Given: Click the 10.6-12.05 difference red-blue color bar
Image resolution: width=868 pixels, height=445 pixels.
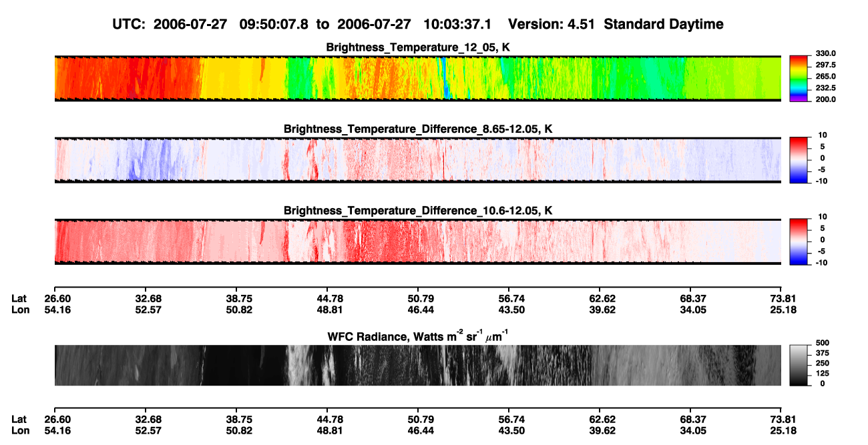Looking at the screenshot, I should [799, 242].
